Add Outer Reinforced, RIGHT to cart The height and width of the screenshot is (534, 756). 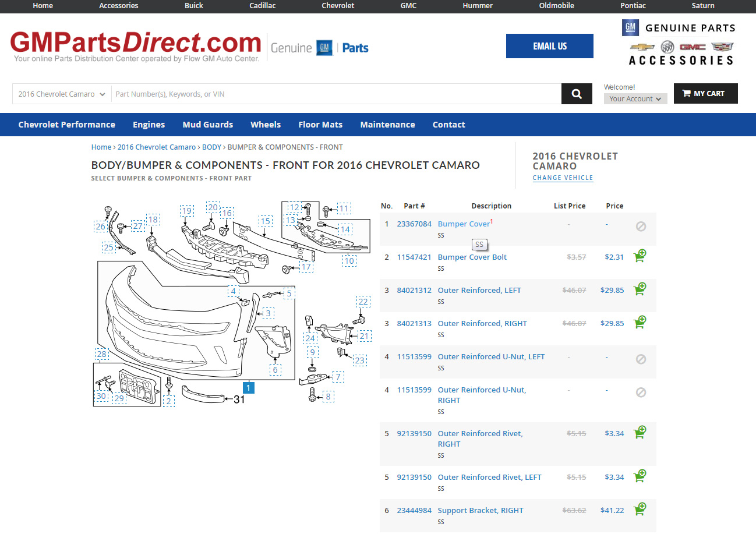tap(640, 322)
